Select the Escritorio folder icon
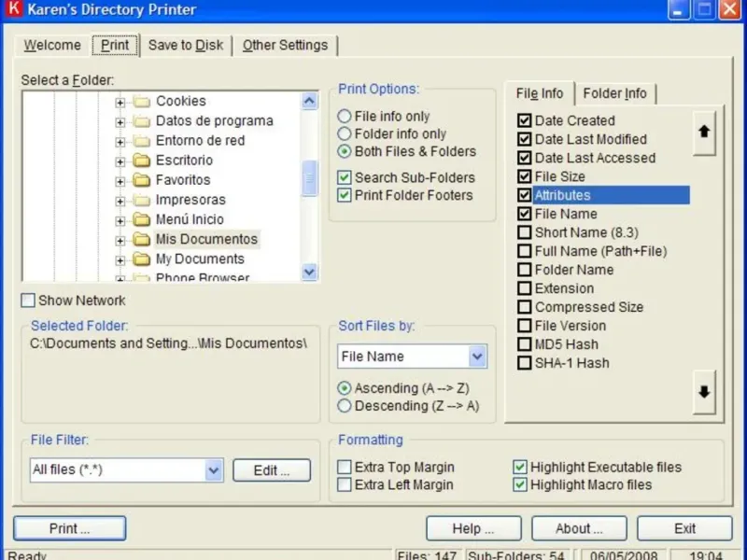Screen dimensions: 747x560 click(142, 161)
